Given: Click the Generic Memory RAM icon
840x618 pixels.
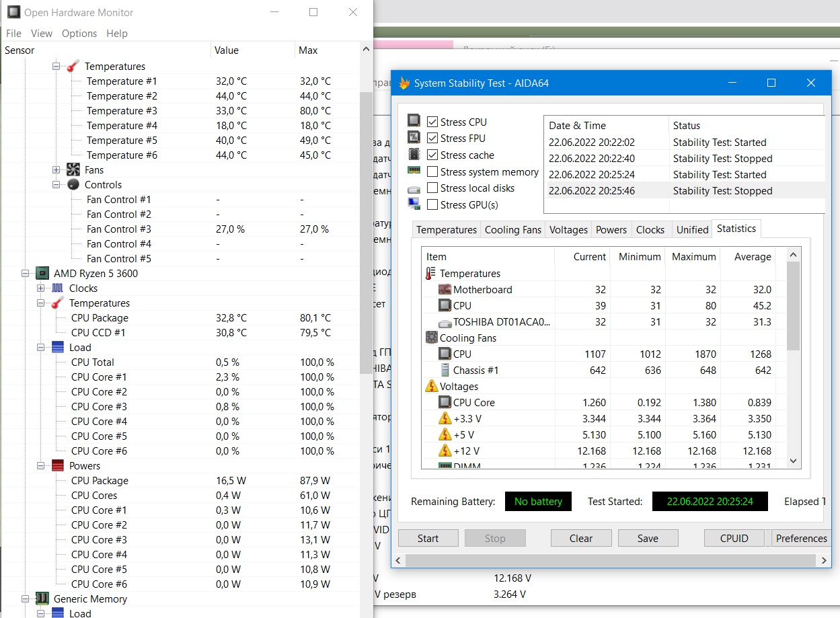Looking at the screenshot, I should coord(42,599).
